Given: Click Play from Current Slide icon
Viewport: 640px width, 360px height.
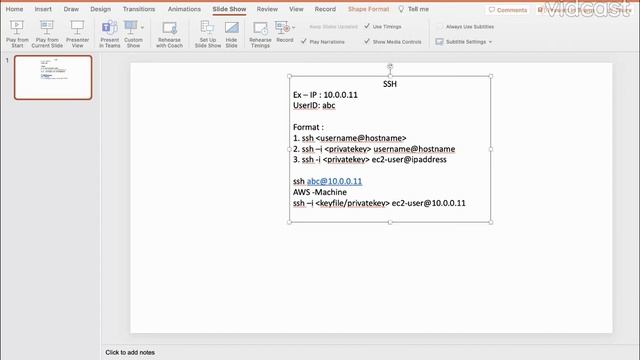Looking at the screenshot, I should (x=47, y=28).
